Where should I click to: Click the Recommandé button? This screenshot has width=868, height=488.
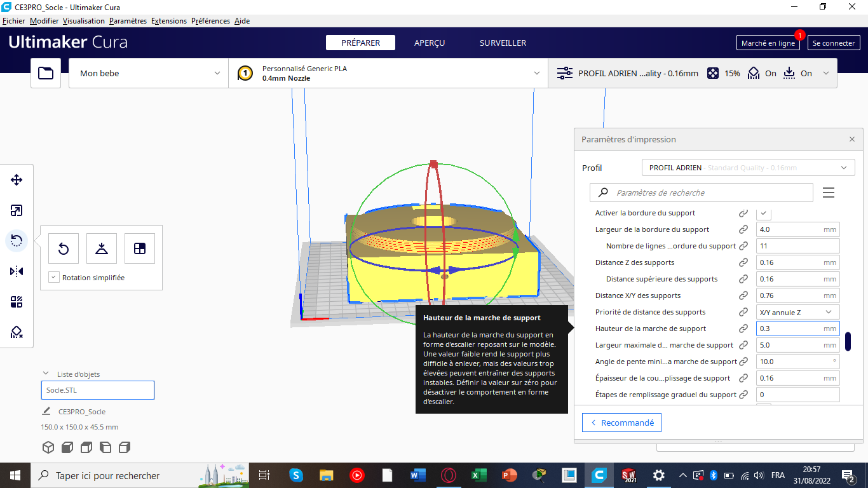pos(622,423)
